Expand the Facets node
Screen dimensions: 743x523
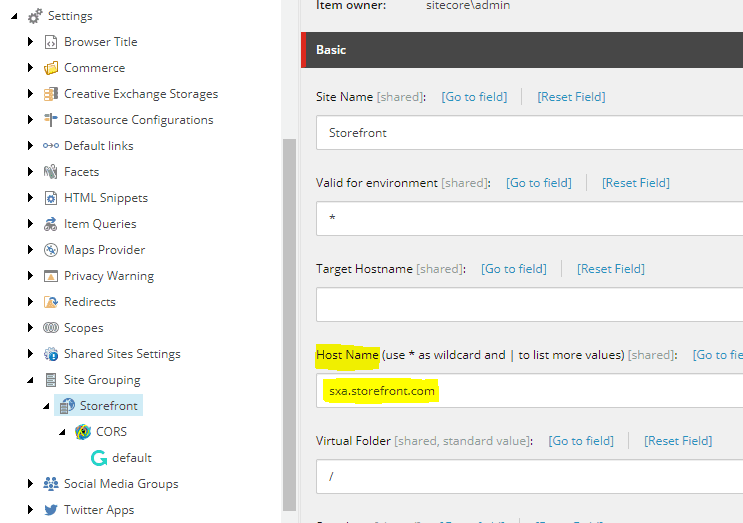[x=30, y=171]
